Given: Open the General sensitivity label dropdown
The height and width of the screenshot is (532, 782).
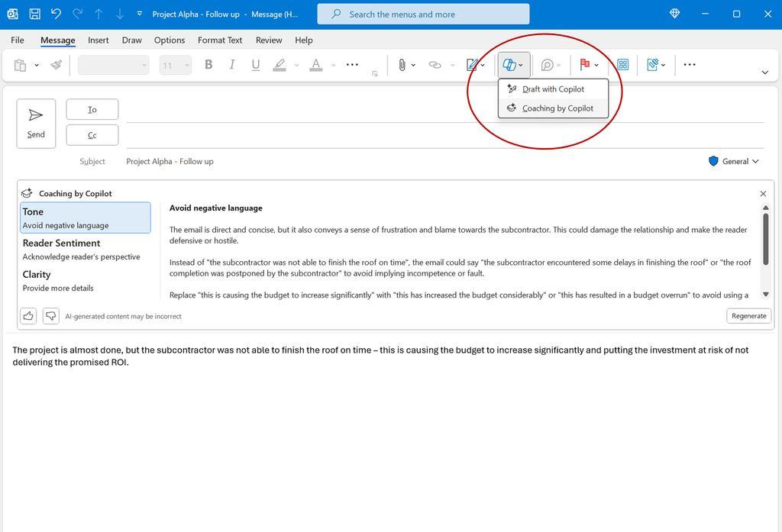Looking at the screenshot, I should [734, 161].
